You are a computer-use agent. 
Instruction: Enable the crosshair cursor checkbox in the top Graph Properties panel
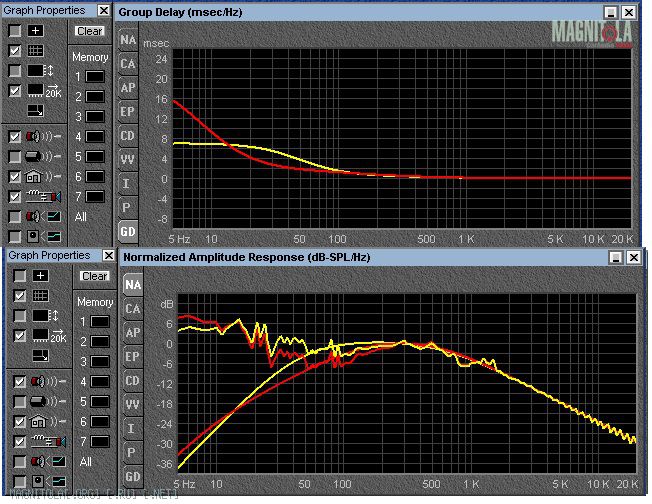click(x=15, y=31)
